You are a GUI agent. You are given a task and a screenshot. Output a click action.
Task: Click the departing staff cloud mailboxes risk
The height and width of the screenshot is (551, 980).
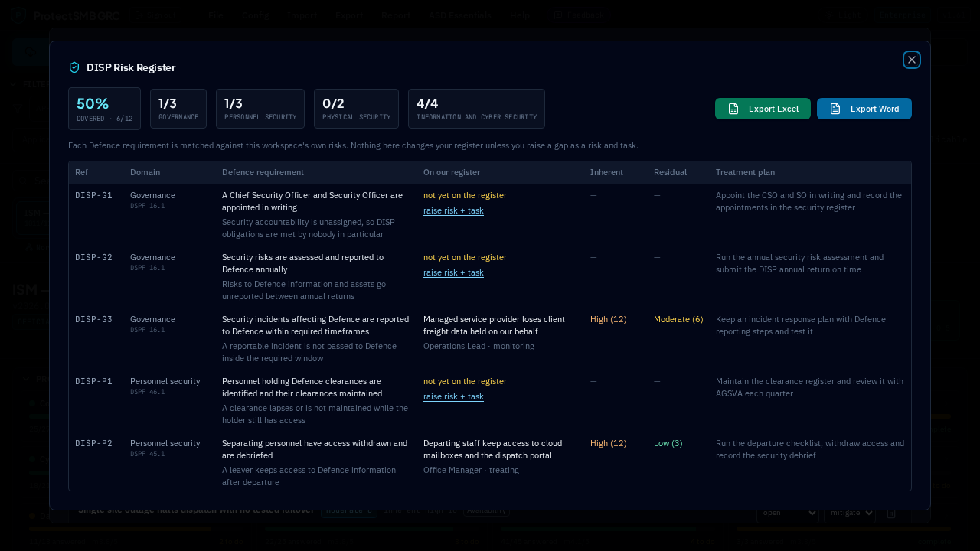[x=492, y=449]
